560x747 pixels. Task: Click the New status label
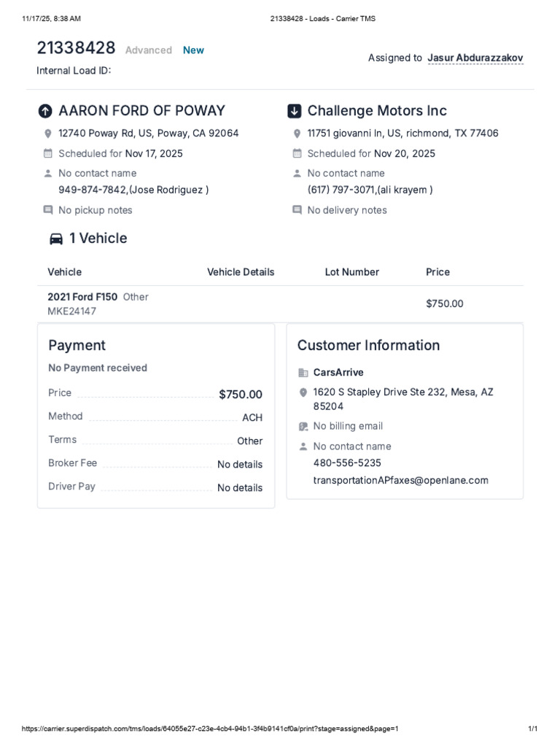click(x=193, y=50)
